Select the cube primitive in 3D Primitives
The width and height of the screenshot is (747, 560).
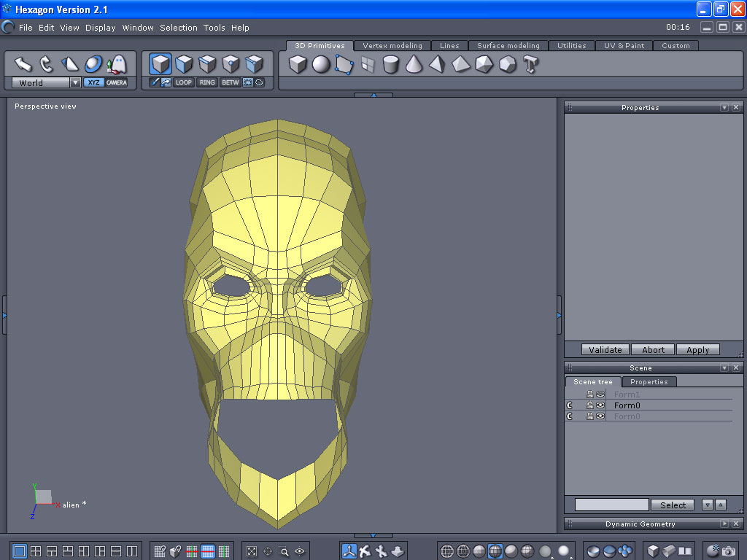point(297,65)
